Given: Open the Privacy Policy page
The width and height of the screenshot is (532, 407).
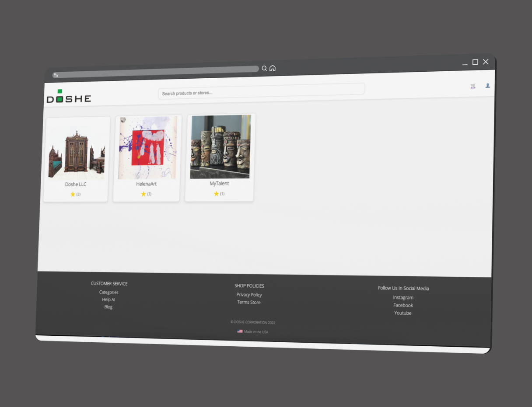Looking at the screenshot, I should click(x=249, y=295).
